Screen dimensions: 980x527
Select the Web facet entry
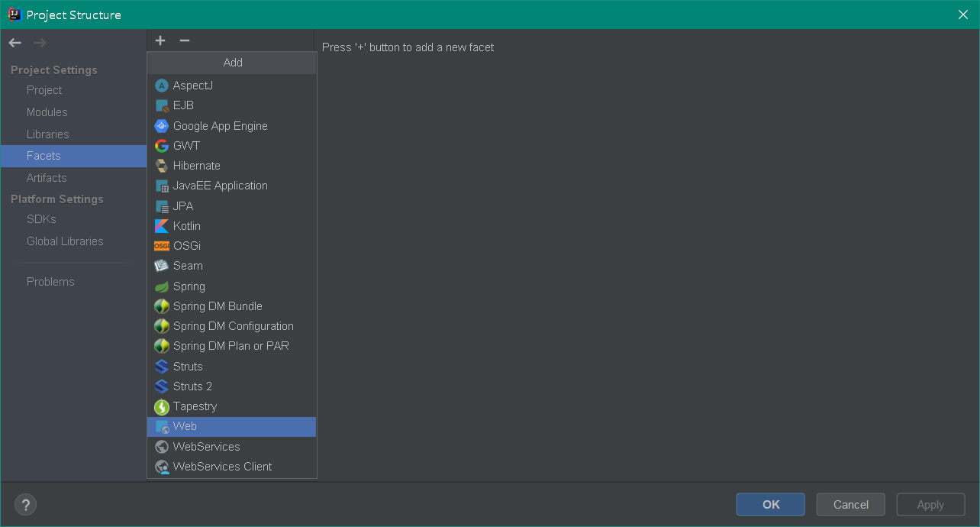point(232,427)
